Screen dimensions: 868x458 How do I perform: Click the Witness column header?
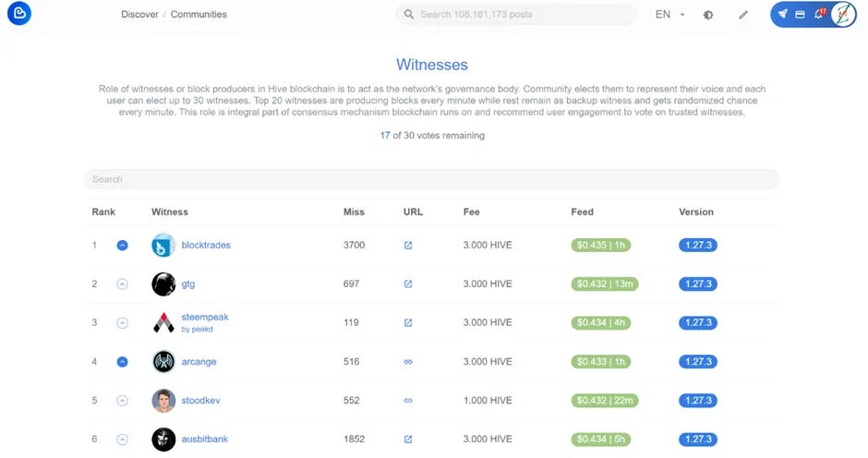pos(170,211)
